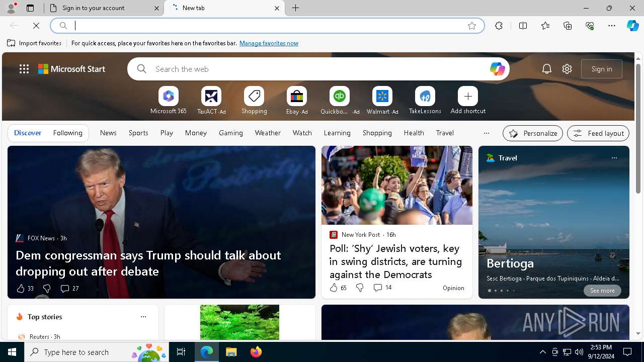Click Import favorites button
This screenshot has height=362, width=644.
point(34,43)
